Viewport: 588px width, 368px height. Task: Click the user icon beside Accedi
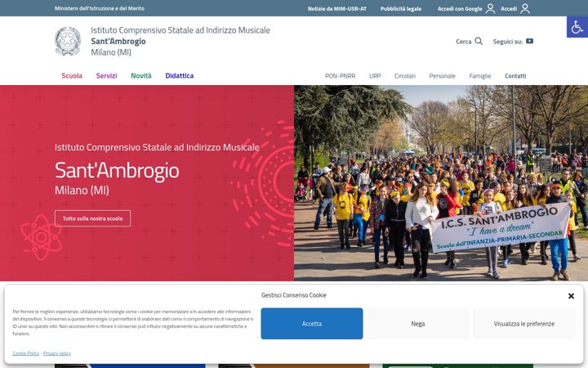click(525, 8)
